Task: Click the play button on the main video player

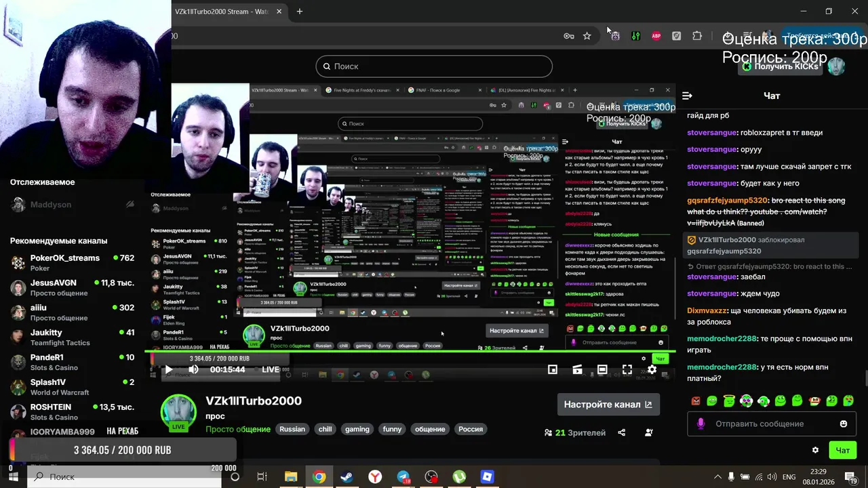Action: pos(168,369)
